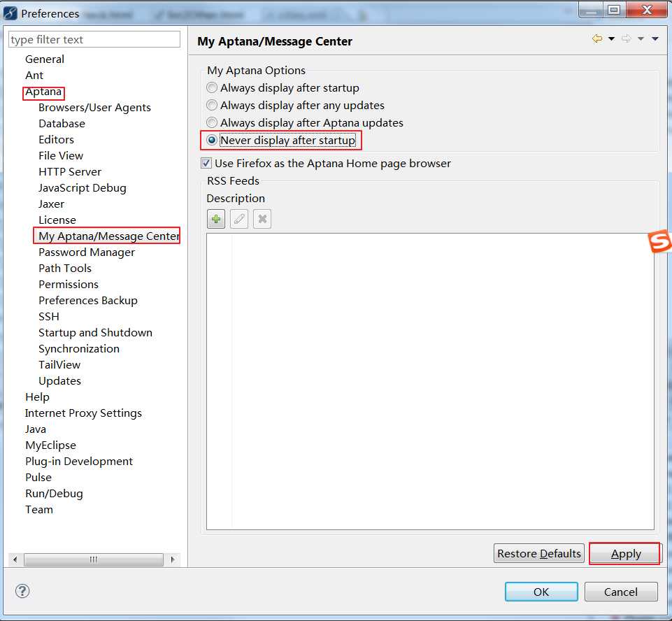
Task: Select the MyEclipse category
Action: tap(50, 445)
